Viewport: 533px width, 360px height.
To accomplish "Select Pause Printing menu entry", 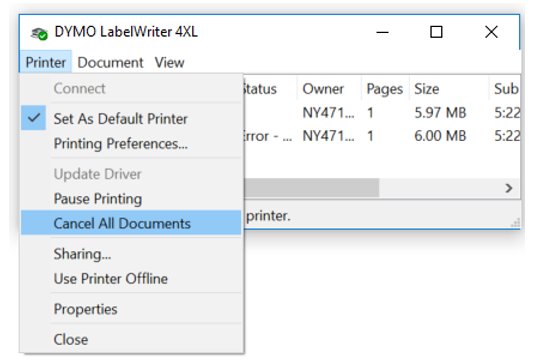I will [x=131, y=199].
